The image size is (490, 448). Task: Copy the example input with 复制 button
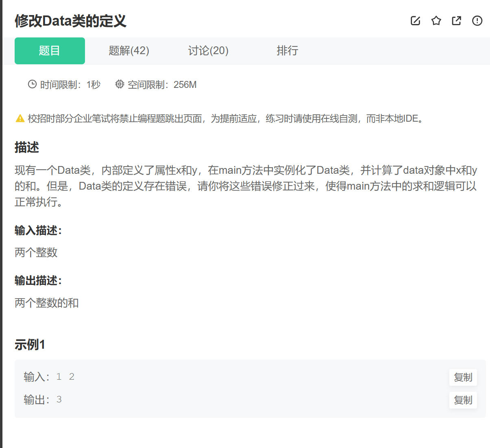click(463, 377)
